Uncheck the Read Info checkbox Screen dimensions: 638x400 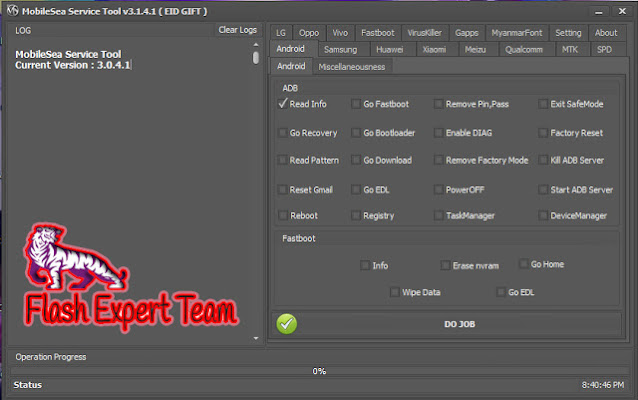pos(283,104)
